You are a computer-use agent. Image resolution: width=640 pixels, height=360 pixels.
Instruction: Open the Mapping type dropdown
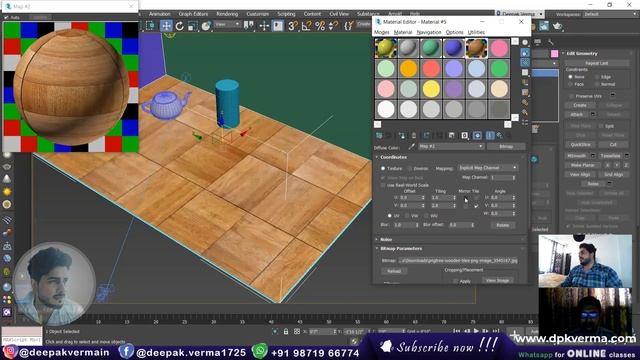point(487,168)
